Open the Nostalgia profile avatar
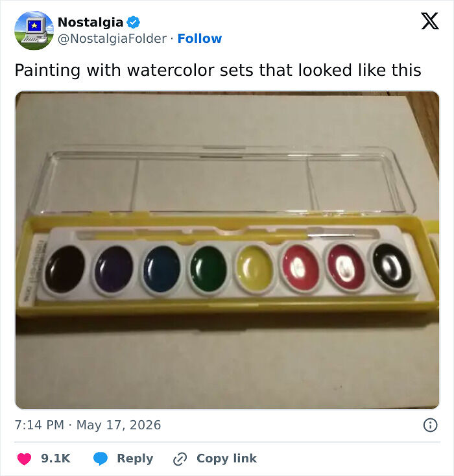 [34, 30]
